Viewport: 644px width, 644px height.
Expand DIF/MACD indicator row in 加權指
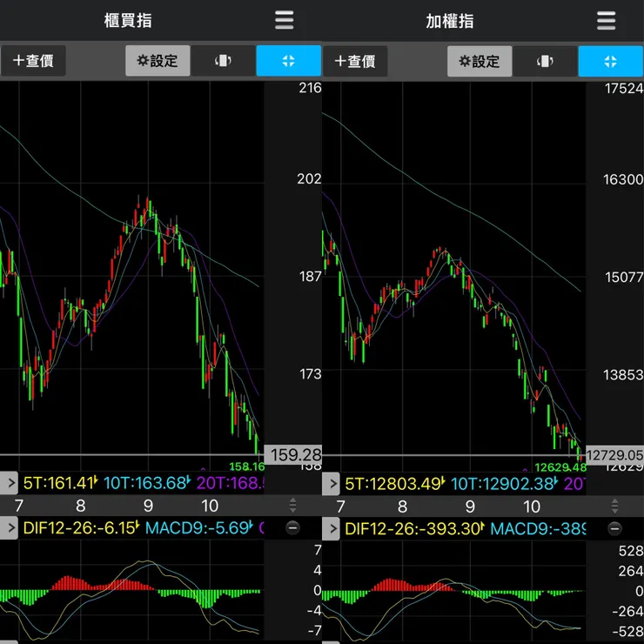click(331, 528)
